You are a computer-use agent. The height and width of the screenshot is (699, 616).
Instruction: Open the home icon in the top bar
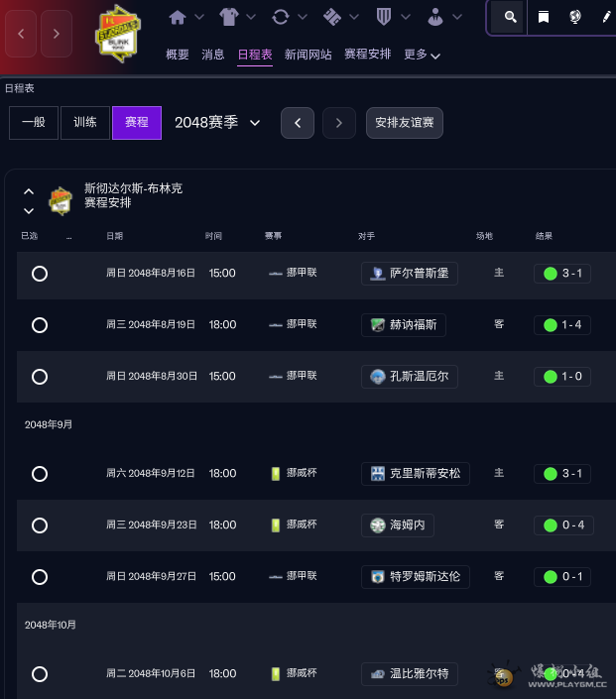click(x=178, y=18)
